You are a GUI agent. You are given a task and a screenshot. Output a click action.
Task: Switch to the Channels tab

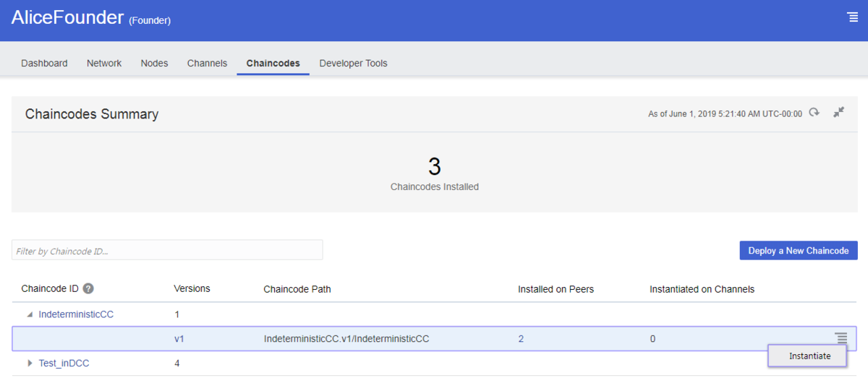coord(207,64)
